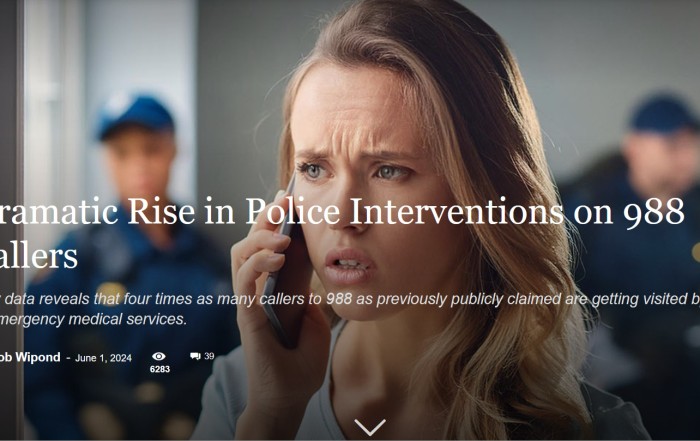Open author Wipond's profile link

click(30, 357)
